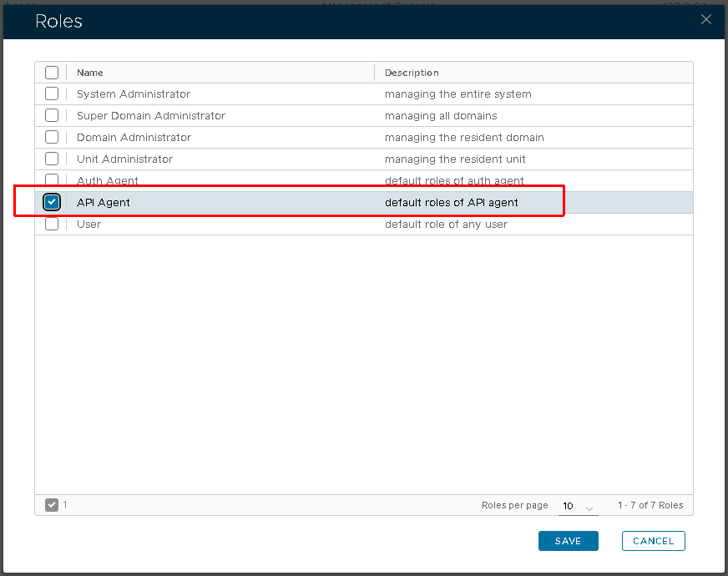The width and height of the screenshot is (728, 576).
Task: Check the Super Domain Administrator checkbox
Action: (52, 116)
